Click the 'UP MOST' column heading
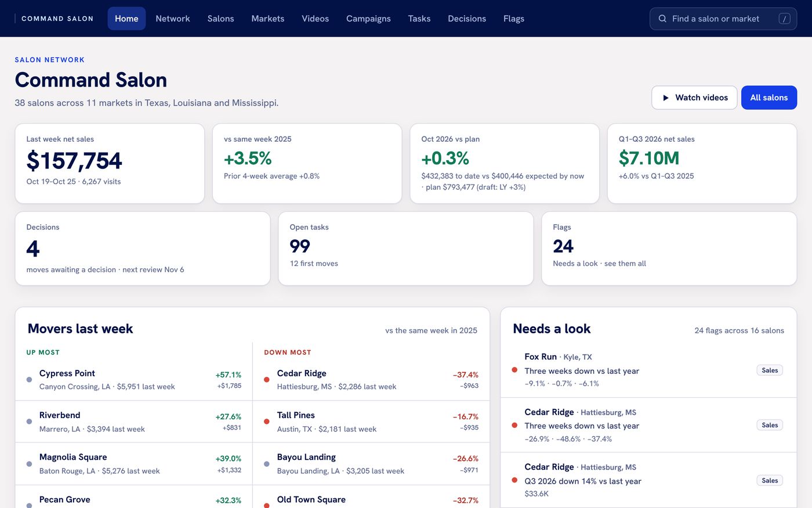The width and height of the screenshot is (812, 508). pos(43,352)
